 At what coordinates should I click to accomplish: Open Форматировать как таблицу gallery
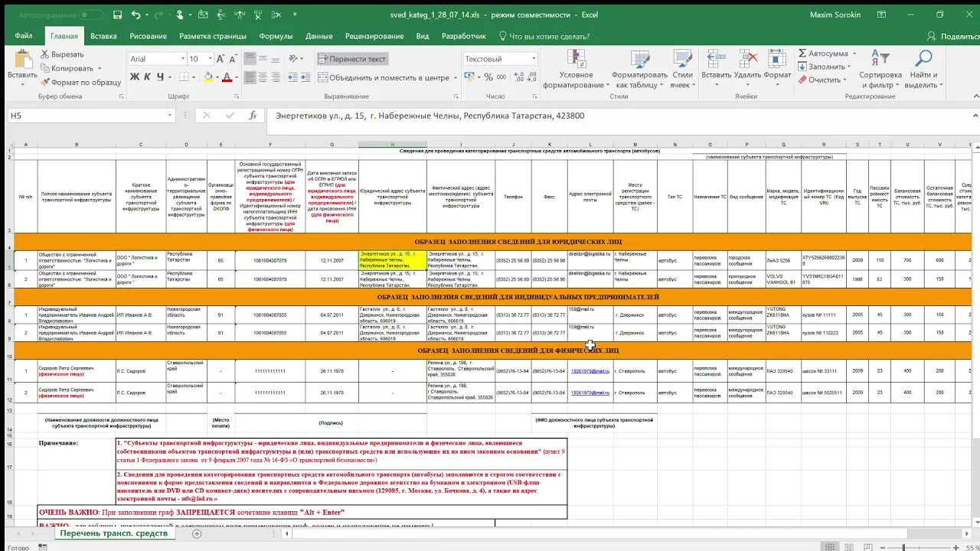(639, 70)
